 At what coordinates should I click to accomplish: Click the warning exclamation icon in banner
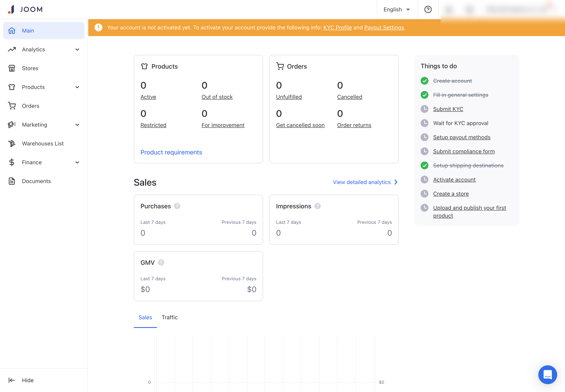coord(98,27)
